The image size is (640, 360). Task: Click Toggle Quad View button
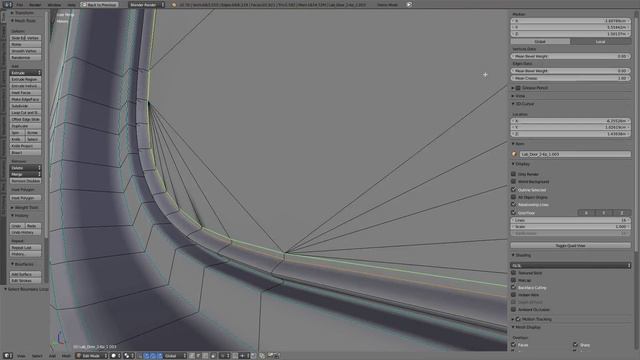tap(570, 245)
